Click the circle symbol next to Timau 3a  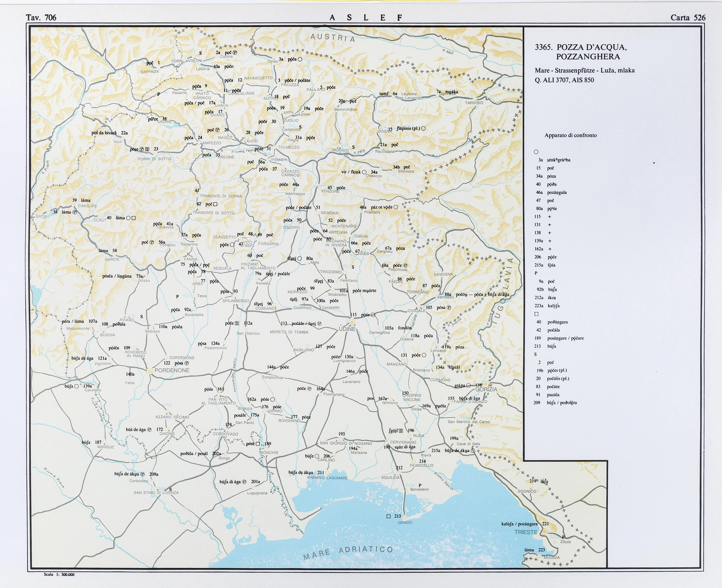[300, 59]
